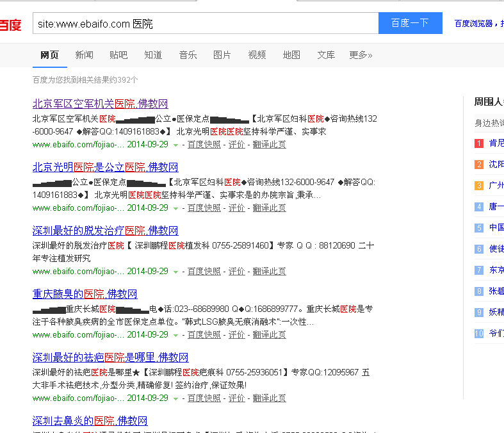Open result 重庆腋臭的医院_佛教网
Screen dimensions: 504x433
pos(85,294)
